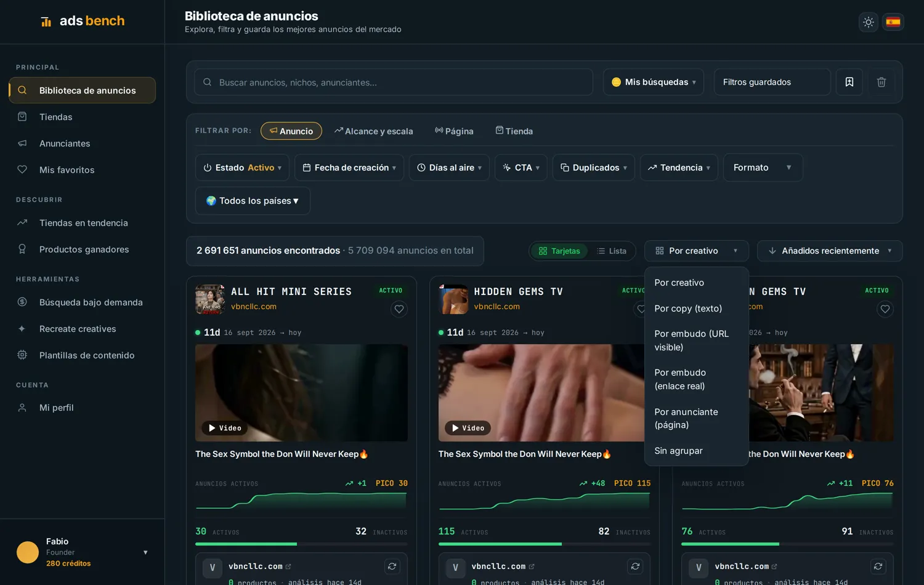Screen dimensions: 924x585
Task: Refresh vbncllc.com analysis on the rightmost card
Action: pos(878,567)
